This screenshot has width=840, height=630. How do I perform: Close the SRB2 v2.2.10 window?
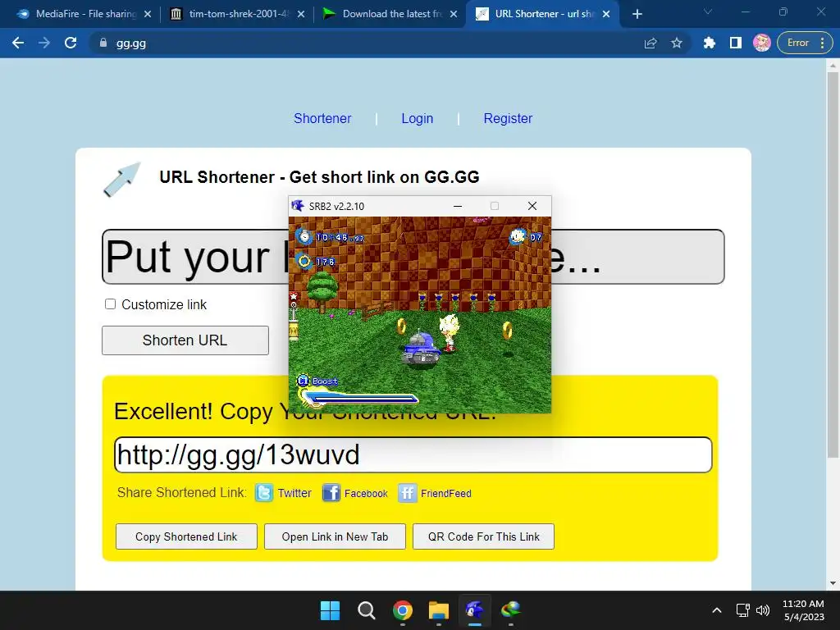532,206
